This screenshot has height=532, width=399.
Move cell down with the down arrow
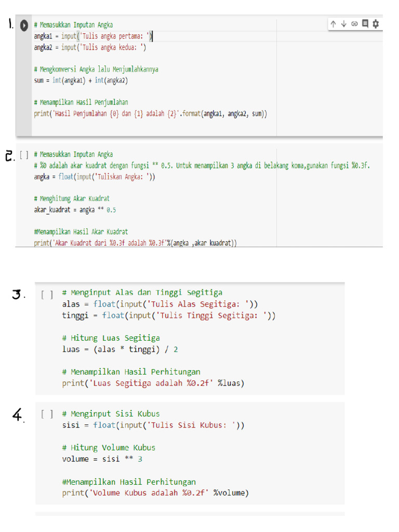(343, 24)
